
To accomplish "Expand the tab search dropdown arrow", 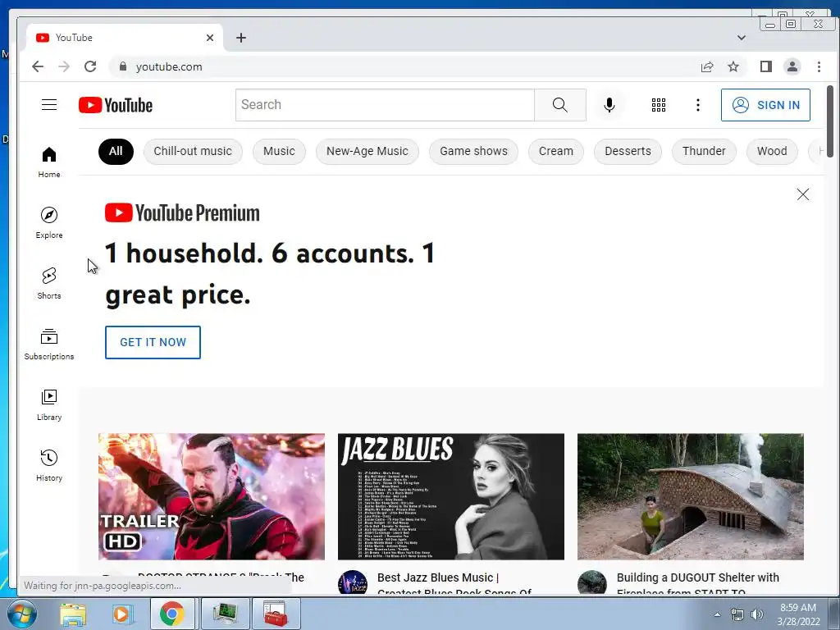I will pyautogui.click(x=742, y=38).
